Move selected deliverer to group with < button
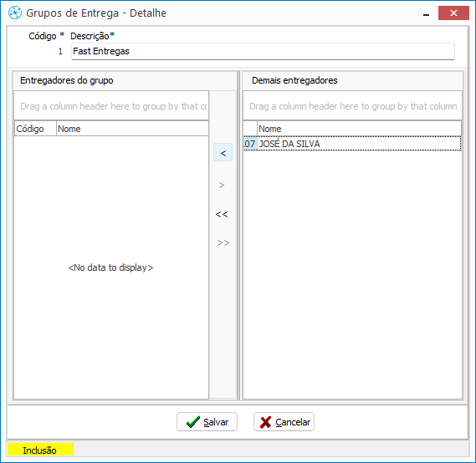Screen dimensions: 476x463 click(223, 152)
